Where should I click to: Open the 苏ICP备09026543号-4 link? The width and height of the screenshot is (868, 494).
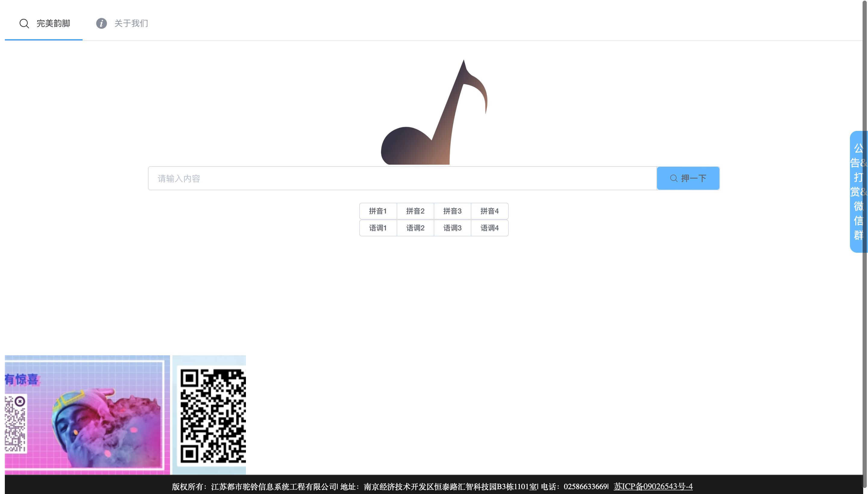pos(653,486)
